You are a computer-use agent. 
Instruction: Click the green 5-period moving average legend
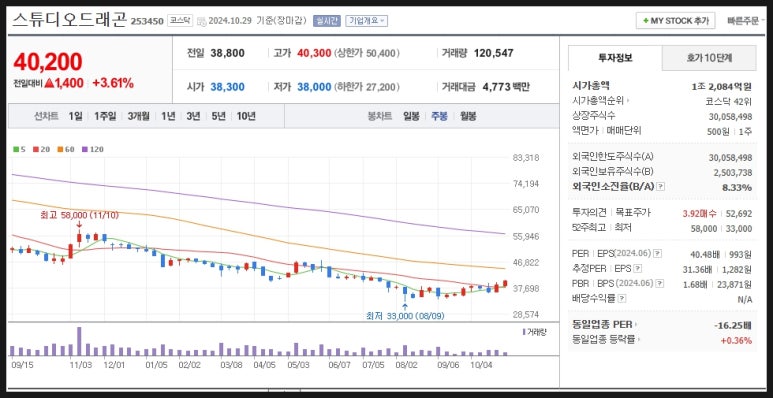point(19,149)
